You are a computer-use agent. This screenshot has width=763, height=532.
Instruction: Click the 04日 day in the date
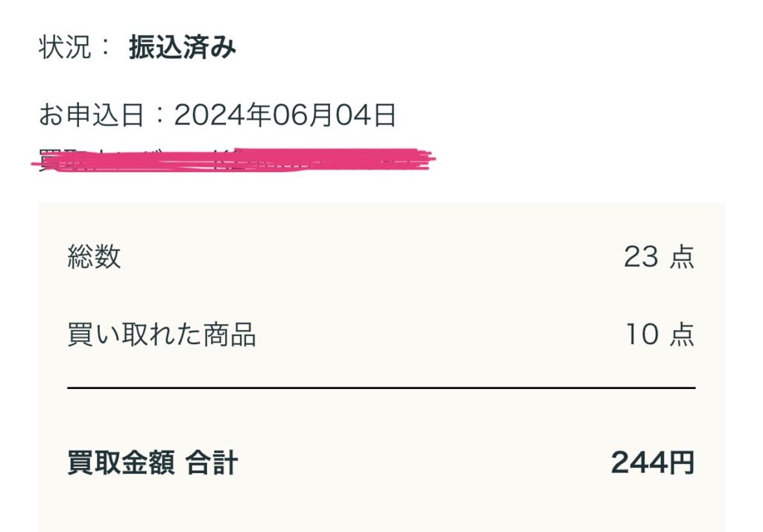pos(365,115)
